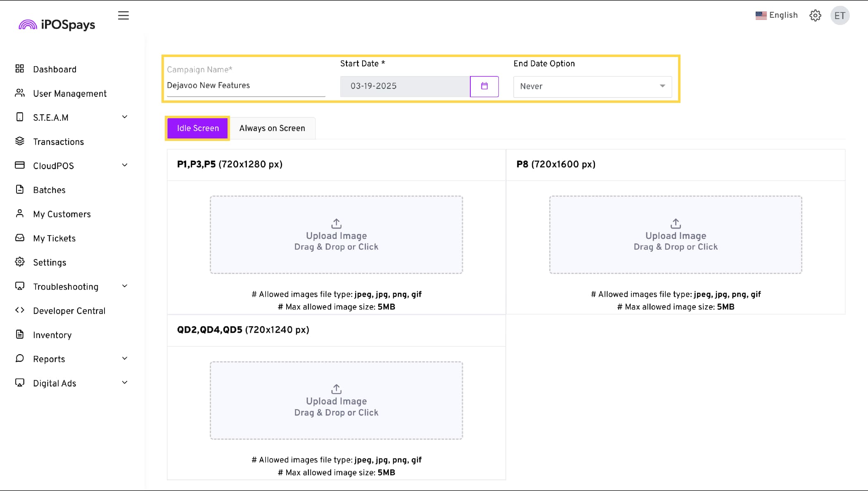Upload image for P1,P3,P5 devices

click(336, 235)
